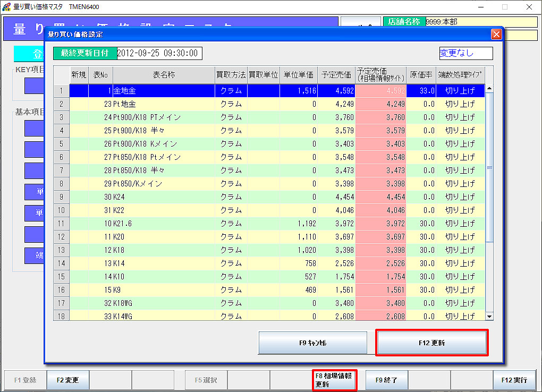Click the F9 キャンセル button
Viewport: 542px width, 392px height.
[x=312, y=343]
